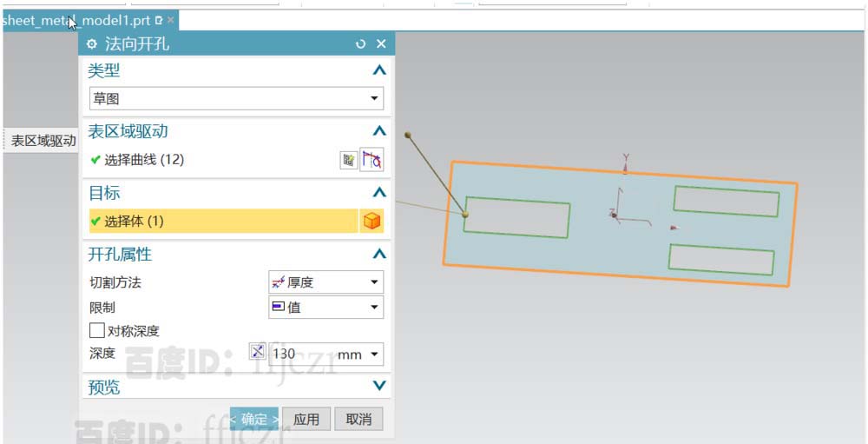Open the dialog settings gear icon
The width and height of the screenshot is (868, 444).
(x=92, y=43)
